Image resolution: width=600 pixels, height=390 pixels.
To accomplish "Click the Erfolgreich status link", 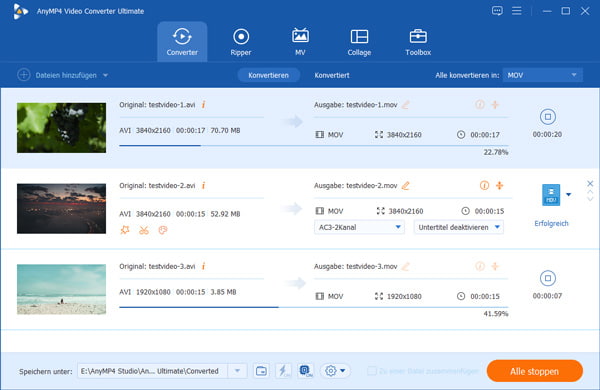I will 551,224.
